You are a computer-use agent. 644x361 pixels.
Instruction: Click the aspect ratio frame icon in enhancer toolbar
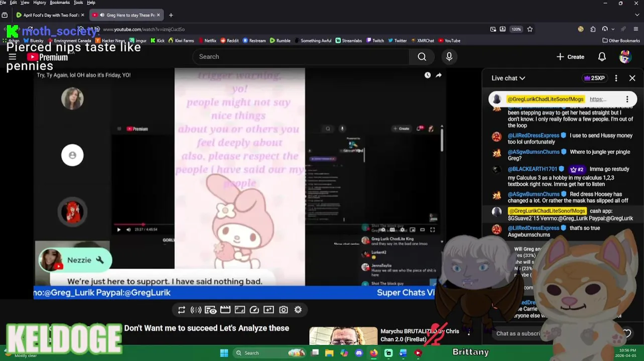click(240, 310)
